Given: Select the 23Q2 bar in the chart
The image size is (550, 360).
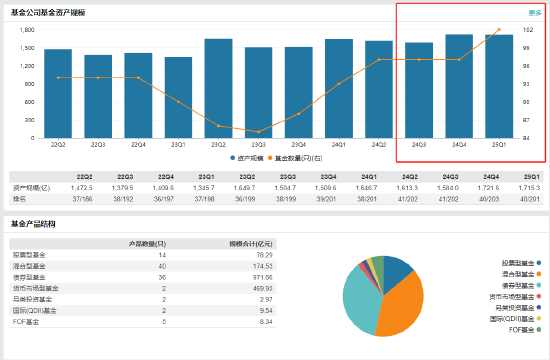Looking at the screenshot, I should [219, 88].
